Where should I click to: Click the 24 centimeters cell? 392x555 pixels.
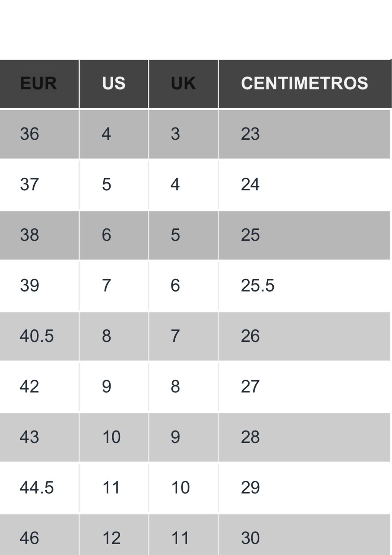(305, 185)
